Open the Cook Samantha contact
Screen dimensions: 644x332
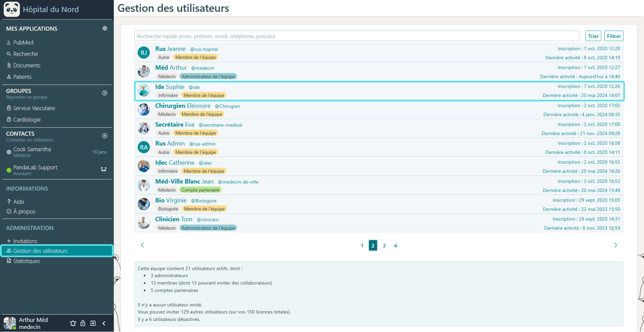57,152
